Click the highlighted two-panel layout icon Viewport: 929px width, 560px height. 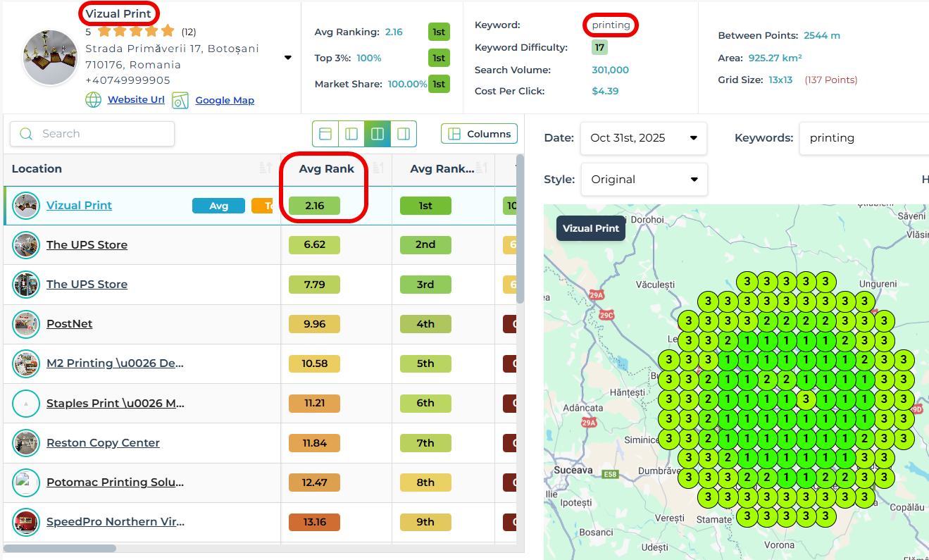(x=378, y=132)
